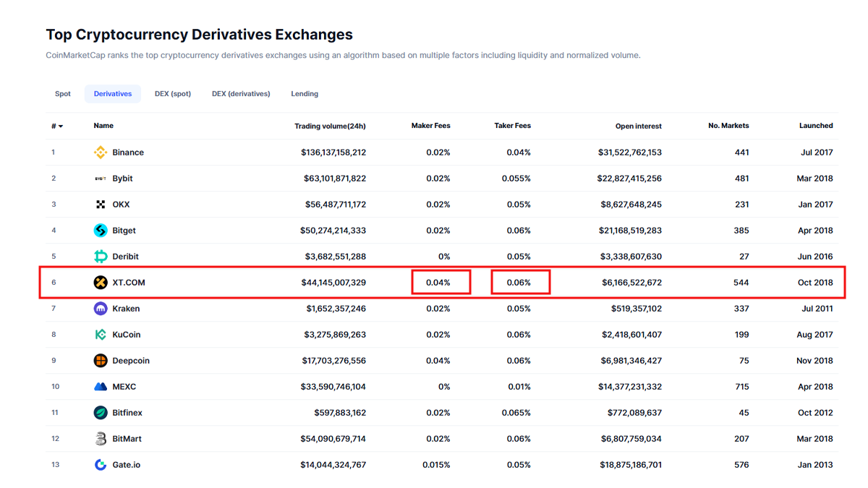Open the Bitget exchange link
Screen dimensions: 868x488
(124, 231)
